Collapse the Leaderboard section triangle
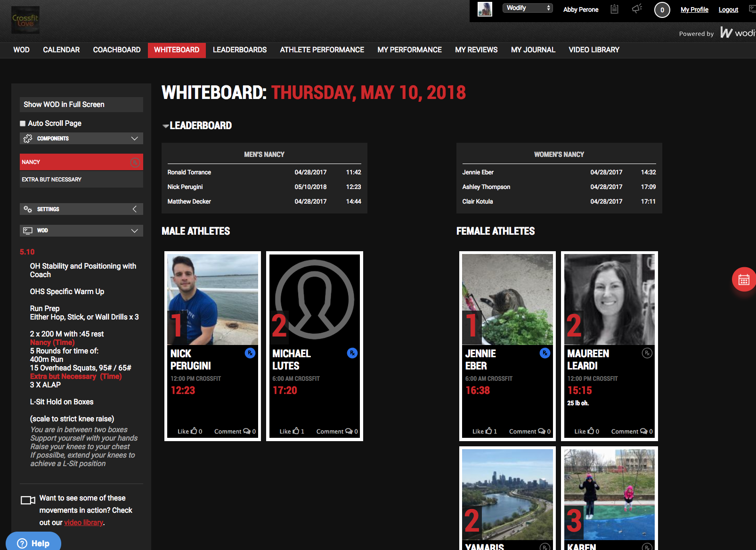 (165, 126)
